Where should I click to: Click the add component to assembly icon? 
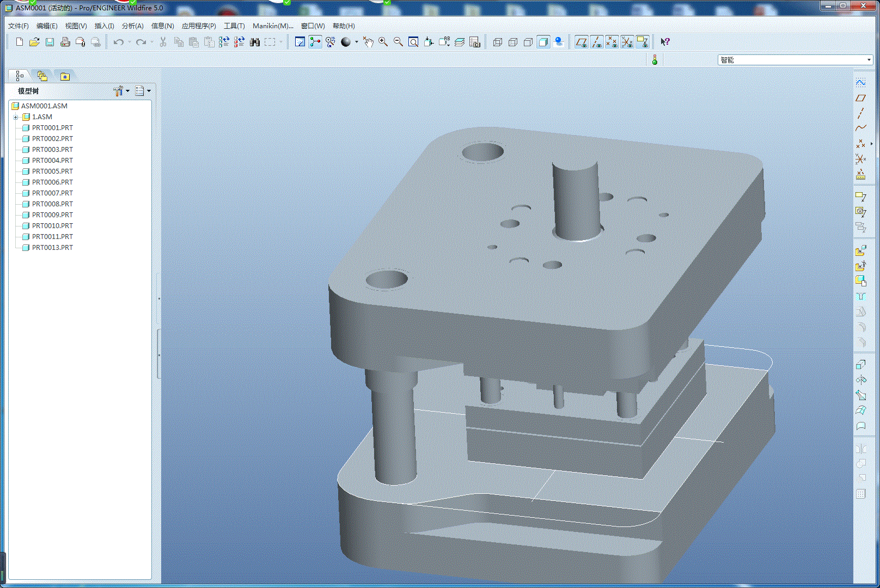[x=860, y=251]
